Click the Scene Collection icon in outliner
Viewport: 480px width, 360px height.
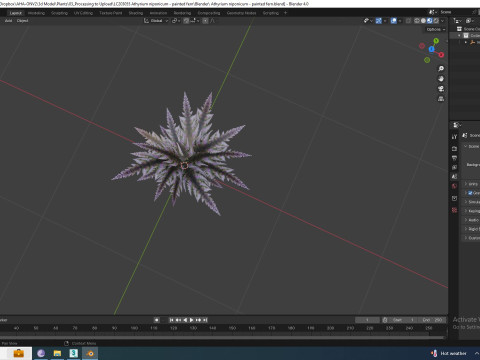click(459, 29)
